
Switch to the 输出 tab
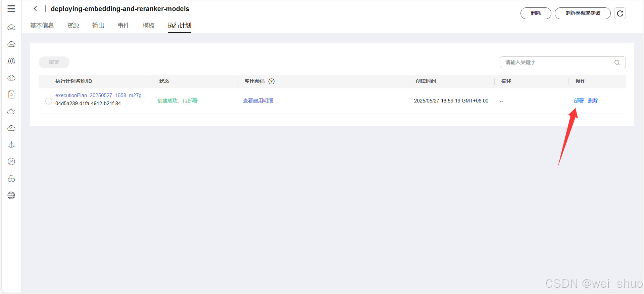tap(98, 26)
